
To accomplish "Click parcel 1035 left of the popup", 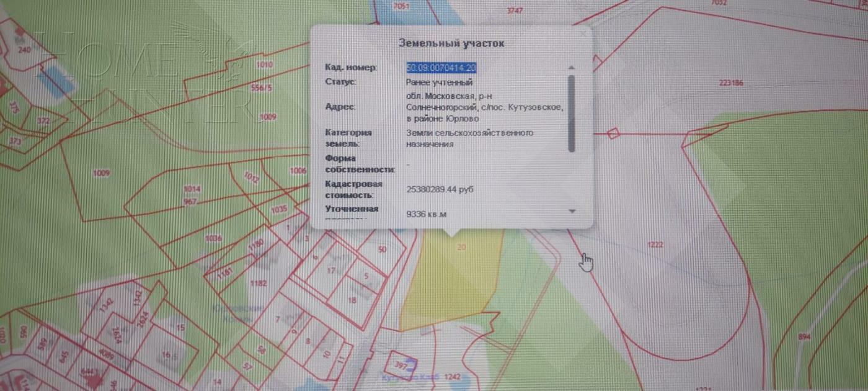I will pos(280,210).
